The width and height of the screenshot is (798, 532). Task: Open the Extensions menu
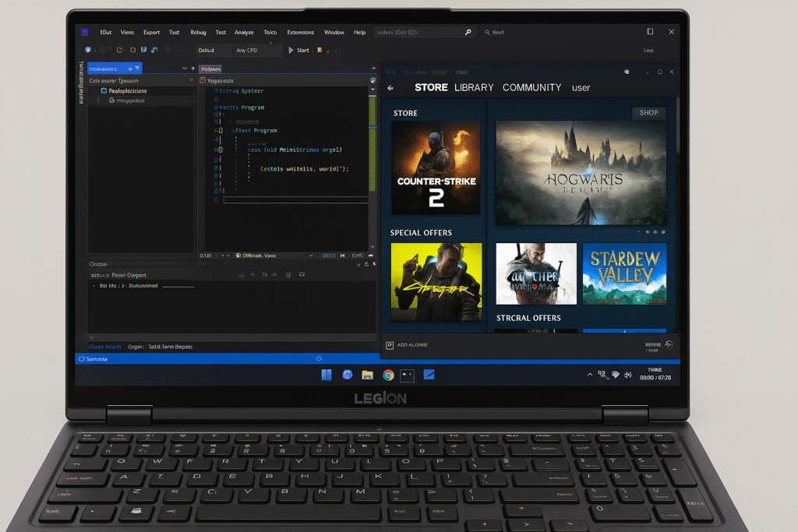tap(300, 32)
